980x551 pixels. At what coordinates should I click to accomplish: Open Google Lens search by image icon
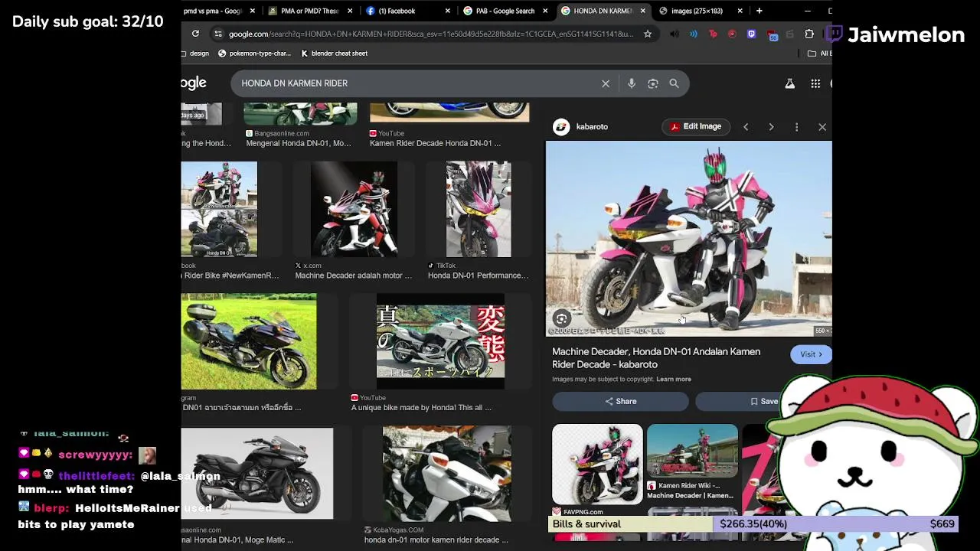(653, 83)
